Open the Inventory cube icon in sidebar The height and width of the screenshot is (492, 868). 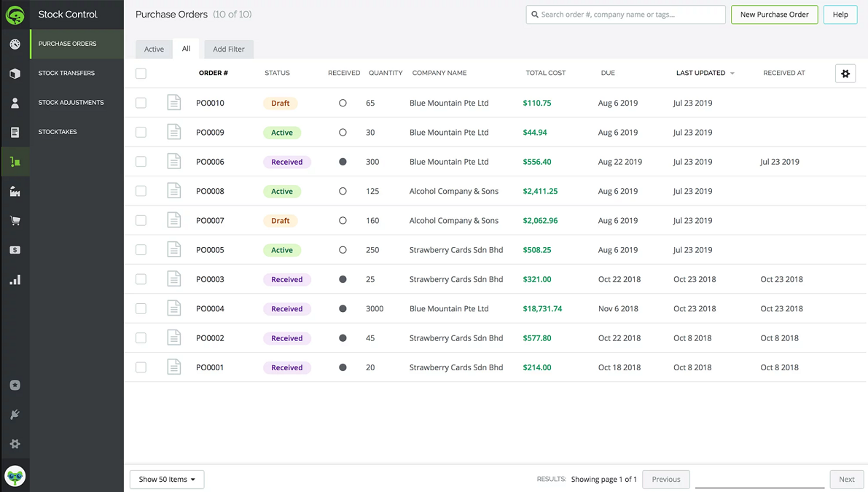(15, 73)
